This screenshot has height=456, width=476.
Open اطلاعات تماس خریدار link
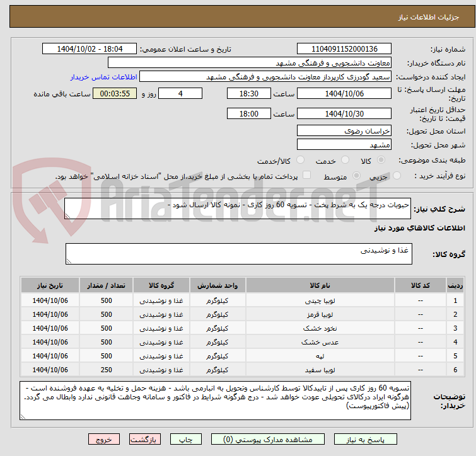[104, 77]
